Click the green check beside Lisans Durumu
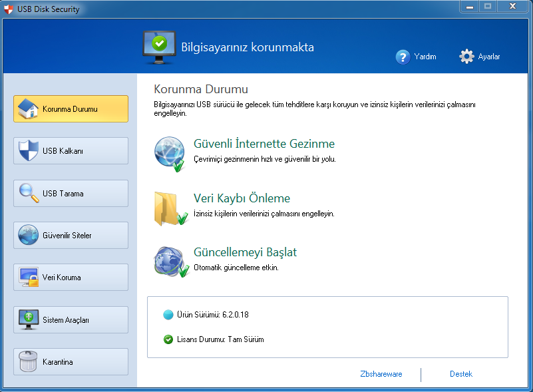 [168, 339]
